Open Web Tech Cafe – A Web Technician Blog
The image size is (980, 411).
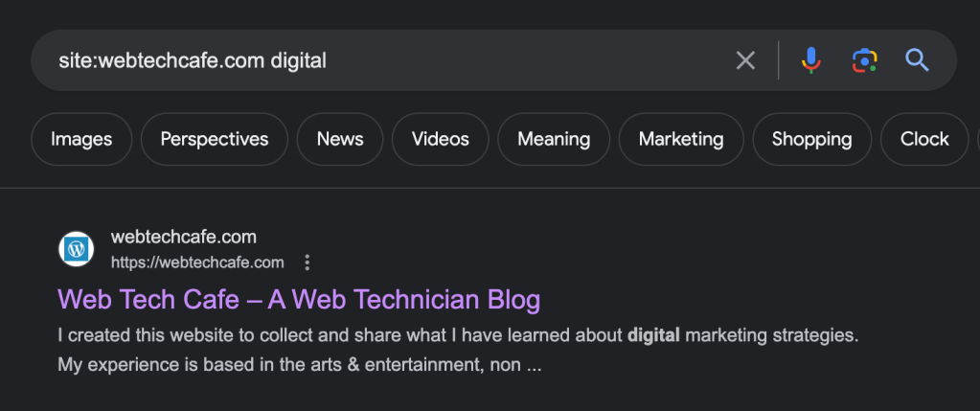299,300
